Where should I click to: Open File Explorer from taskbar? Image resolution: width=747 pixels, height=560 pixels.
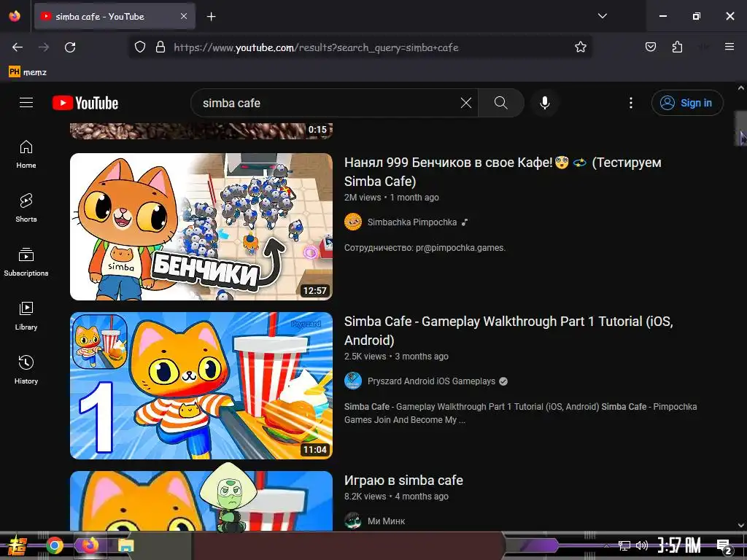coord(125,545)
